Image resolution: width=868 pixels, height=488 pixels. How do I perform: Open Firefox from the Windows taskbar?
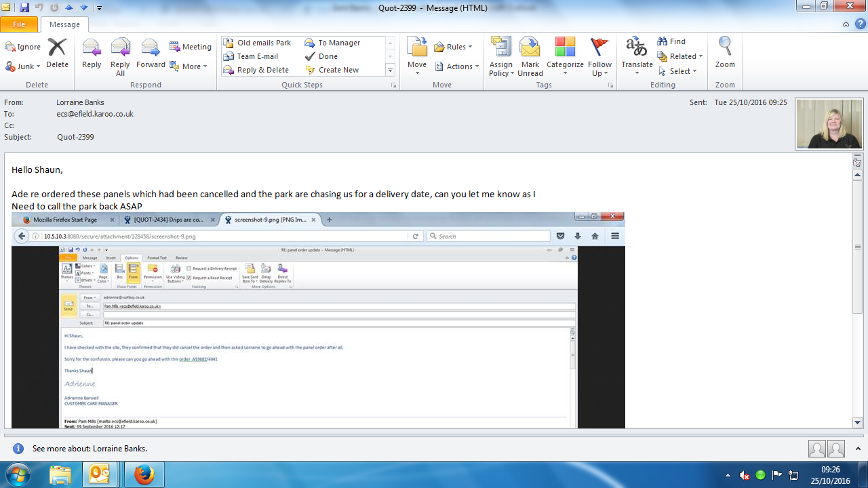pyautogui.click(x=144, y=474)
